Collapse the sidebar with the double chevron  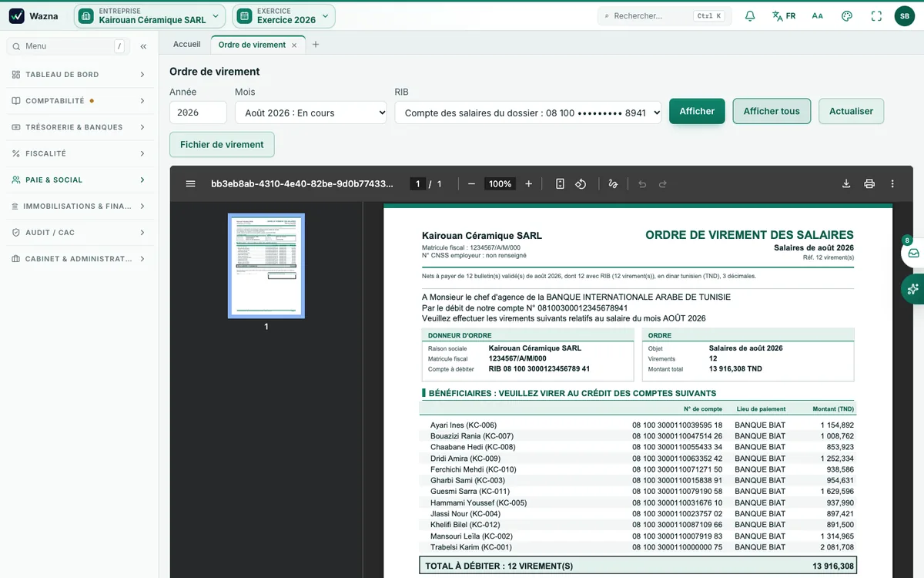click(143, 46)
